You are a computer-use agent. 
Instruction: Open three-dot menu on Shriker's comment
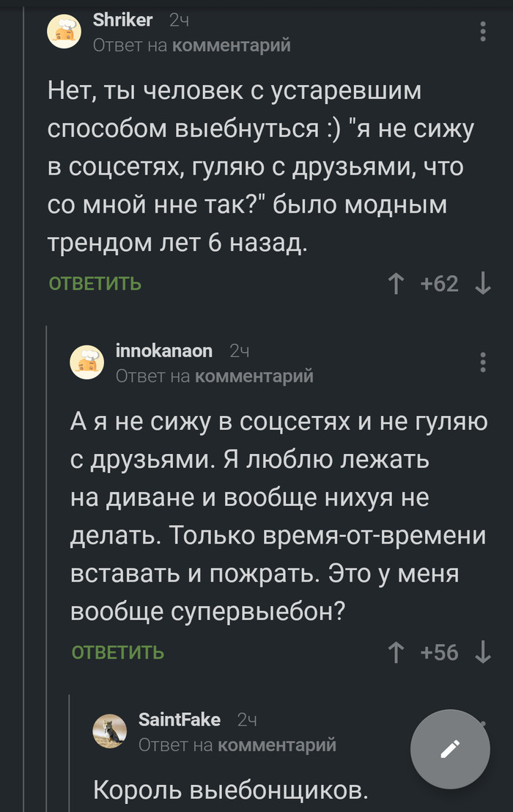[x=483, y=32]
